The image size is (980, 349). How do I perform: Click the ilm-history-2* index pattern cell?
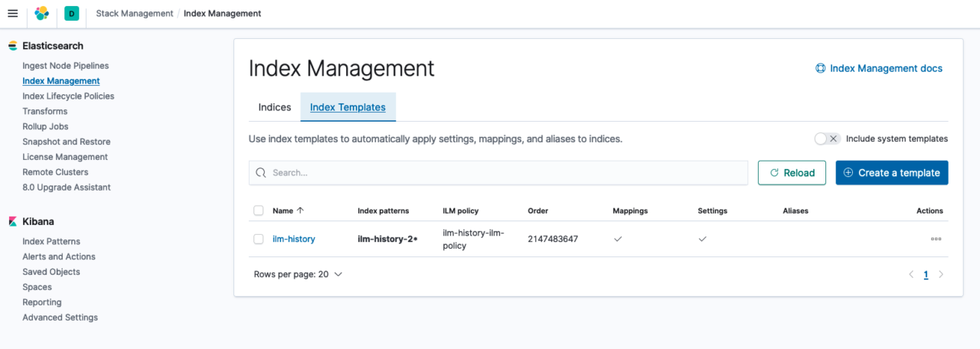[x=387, y=239]
